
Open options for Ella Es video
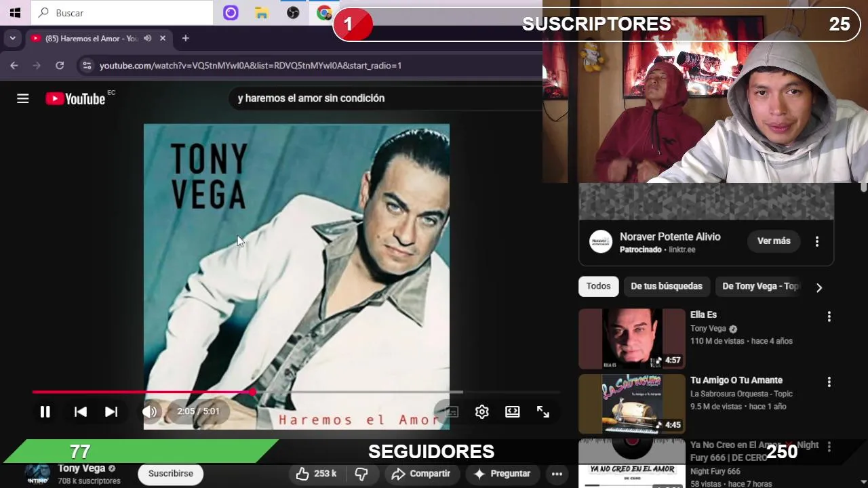click(829, 317)
